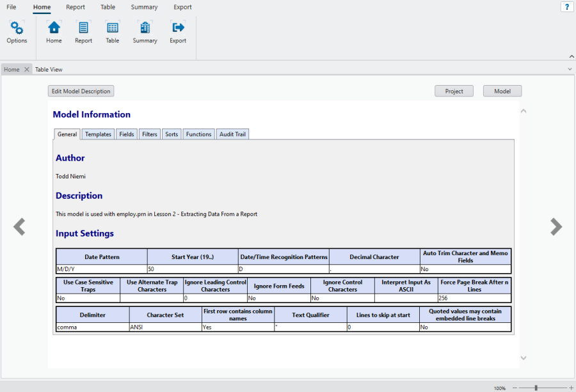The image size is (576, 392).
Task: Click the Edit Model Description button
Action: 81,91
